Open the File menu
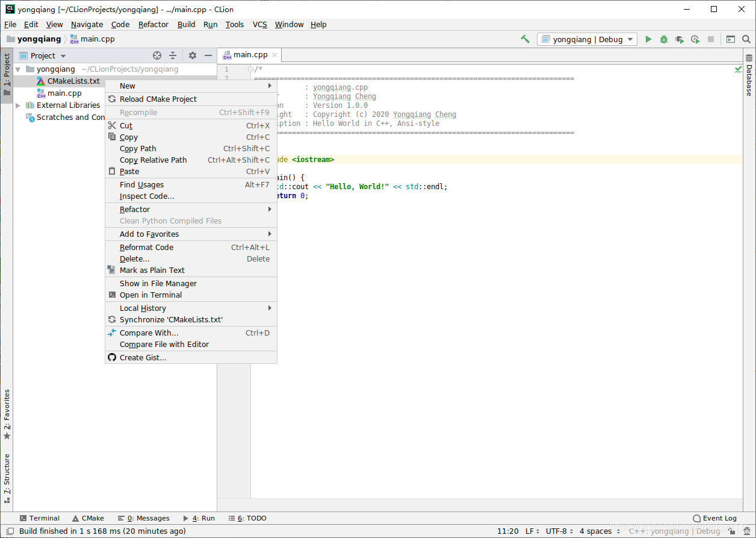The height and width of the screenshot is (538, 756). point(10,24)
